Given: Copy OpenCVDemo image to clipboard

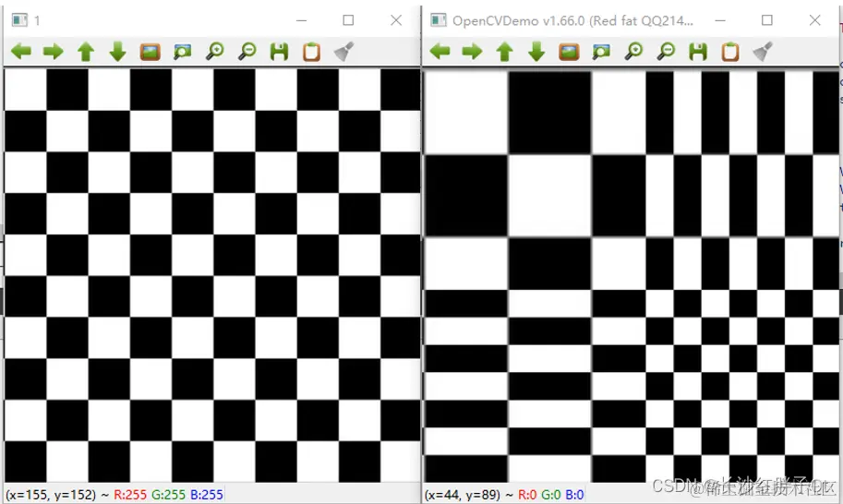Looking at the screenshot, I should click(730, 52).
